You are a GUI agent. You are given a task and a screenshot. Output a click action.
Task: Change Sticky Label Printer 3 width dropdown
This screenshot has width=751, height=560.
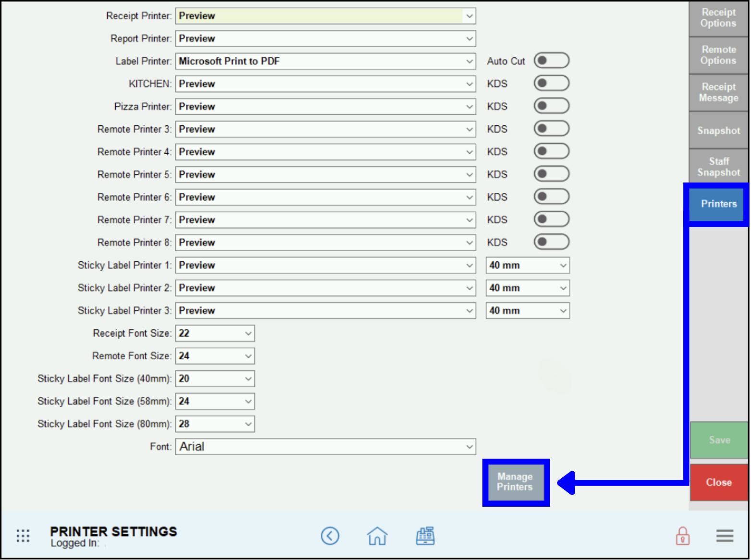pos(528,310)
